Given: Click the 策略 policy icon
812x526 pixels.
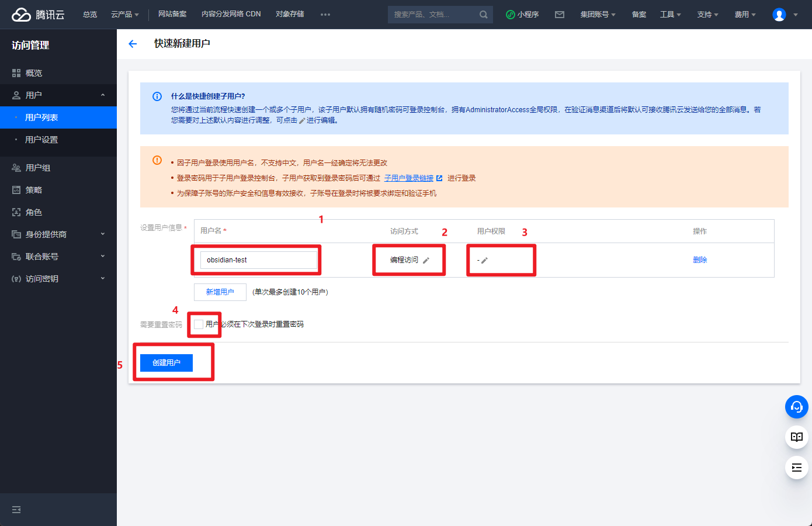Looking at the screenshot, I should [x=16, y=190].
